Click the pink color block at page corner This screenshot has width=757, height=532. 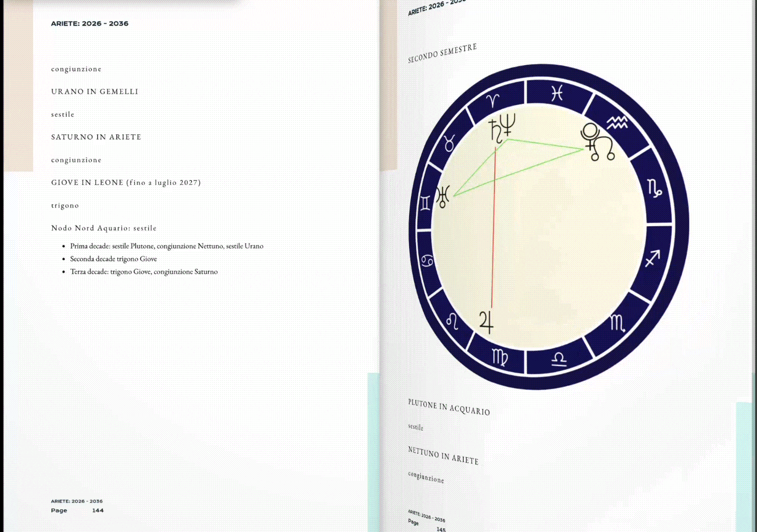pyautogui.click(x=18, y=89)
